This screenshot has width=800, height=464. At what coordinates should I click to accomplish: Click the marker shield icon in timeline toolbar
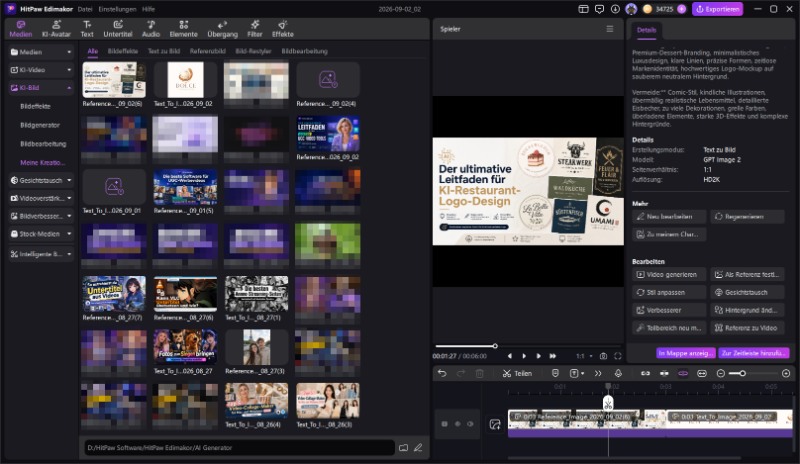click(x=555, y=374)
